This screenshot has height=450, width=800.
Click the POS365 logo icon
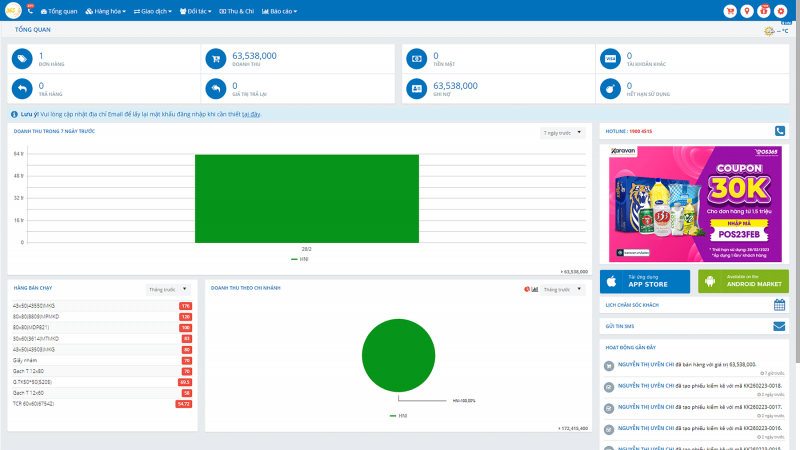coord(13,10)
